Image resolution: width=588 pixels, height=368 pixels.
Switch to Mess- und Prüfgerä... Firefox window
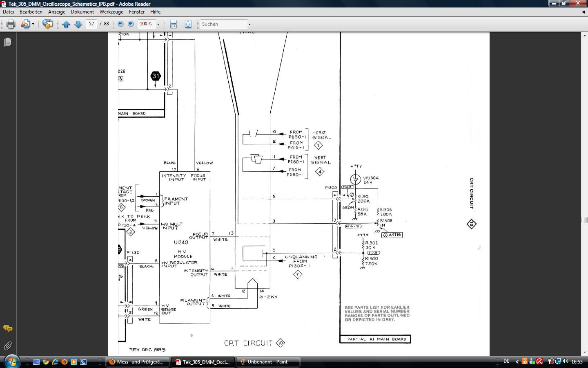137,362
